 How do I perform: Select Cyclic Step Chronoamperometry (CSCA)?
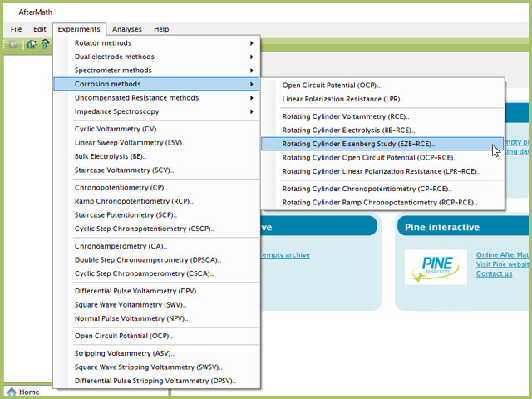pos(156,273)
